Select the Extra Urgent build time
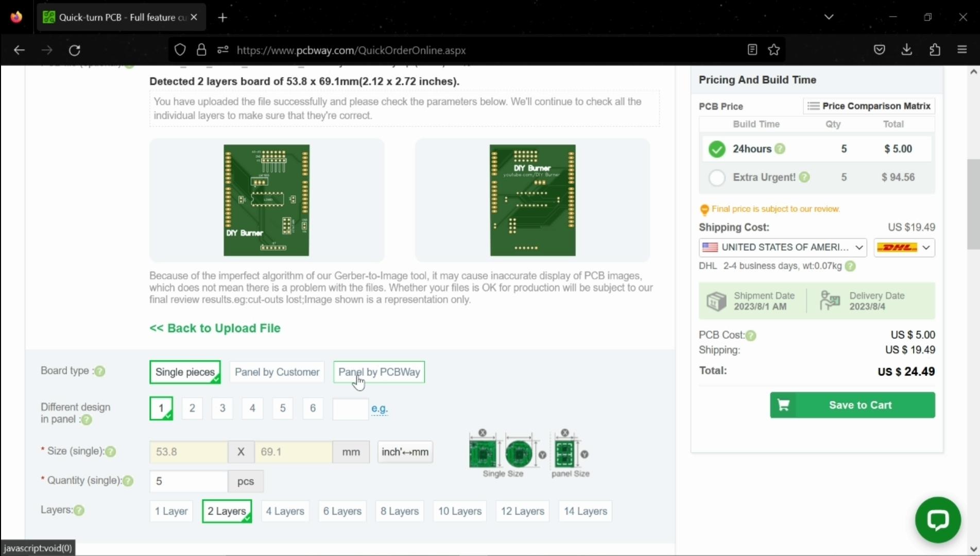Viewport: 980px width, 556px height. [x=716, y=178]
